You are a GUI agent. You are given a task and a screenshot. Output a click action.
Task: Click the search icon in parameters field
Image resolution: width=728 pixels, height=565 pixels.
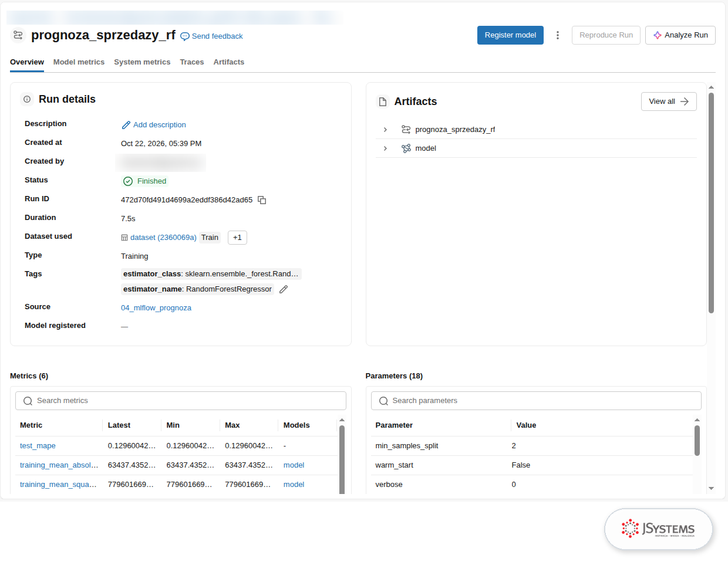pos(383,401)
